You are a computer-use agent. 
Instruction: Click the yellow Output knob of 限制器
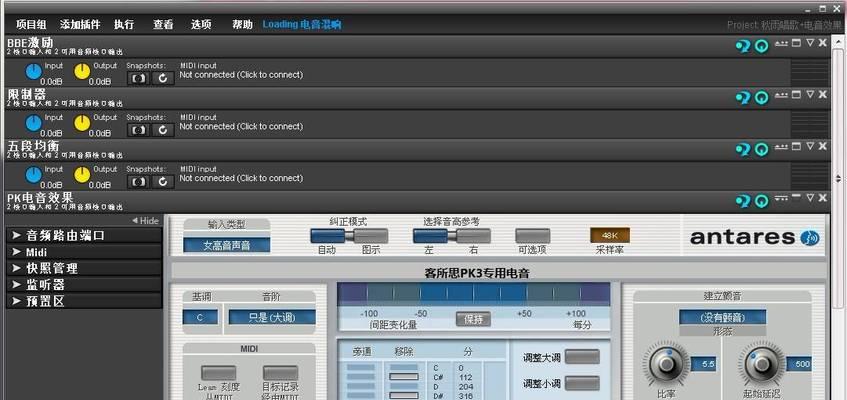point(82,123)
